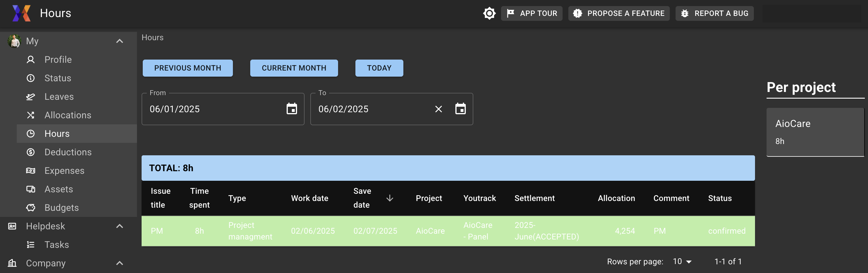Toggle the light/dark theme brightness icon
The height and width of the screenshot is (273, 868).
(489, 14)
